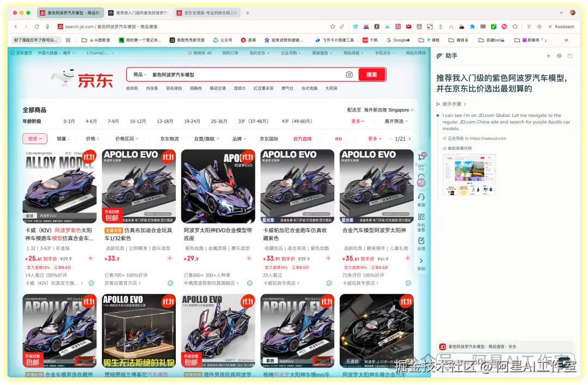Viewport: 588px width, 385px height.
Task: Open the assistant settings gear icon
Action: (x=559, y=55)
